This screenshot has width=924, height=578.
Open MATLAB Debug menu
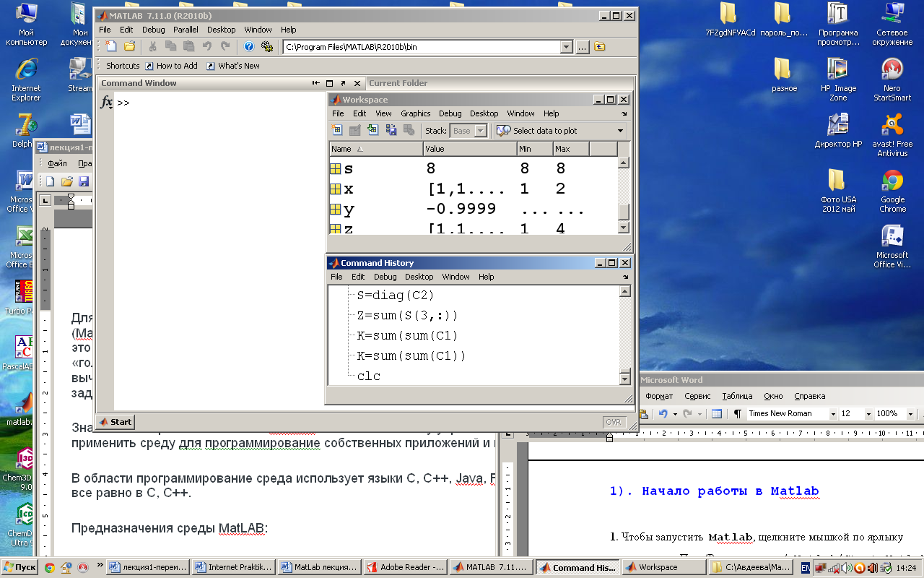coord(153,30)
